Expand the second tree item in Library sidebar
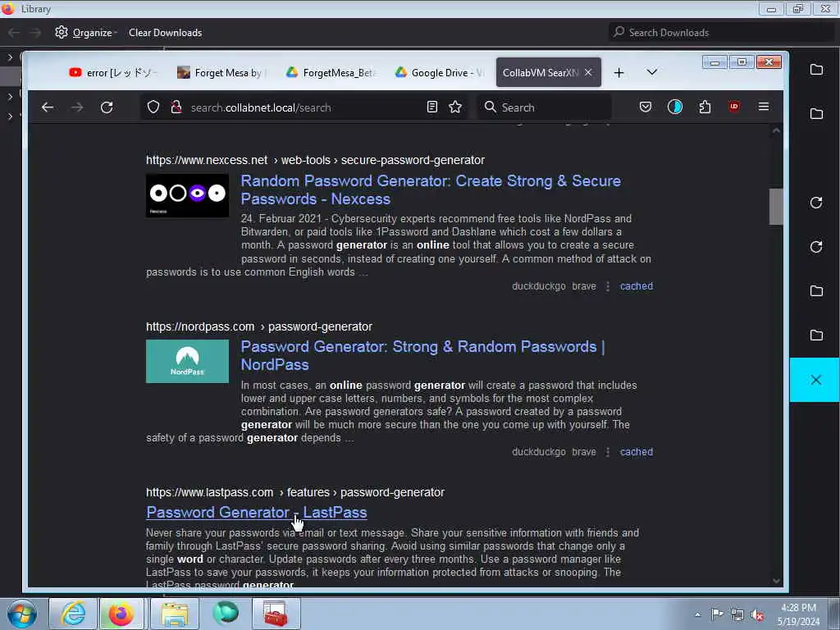Screen dimensions: 840x630 point(10,97)
